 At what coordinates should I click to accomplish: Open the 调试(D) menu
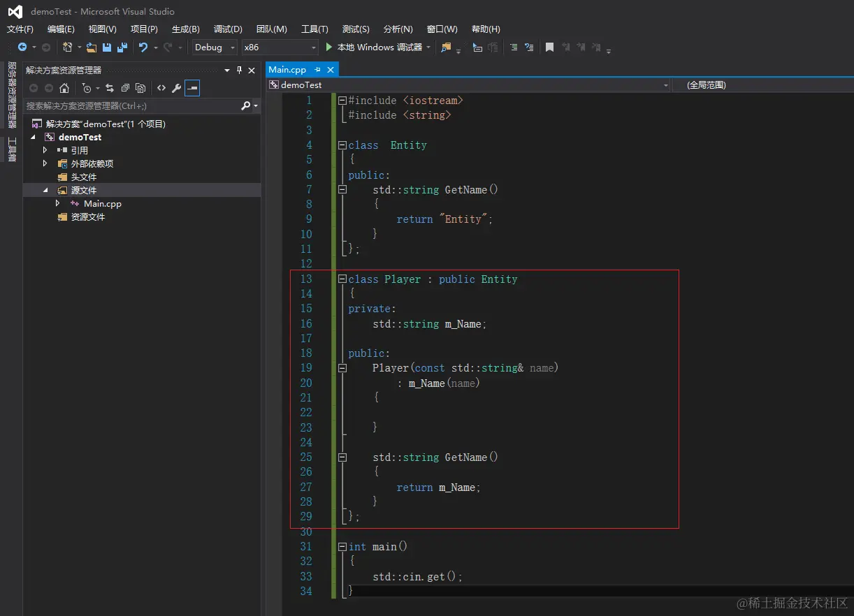(228, 29)
